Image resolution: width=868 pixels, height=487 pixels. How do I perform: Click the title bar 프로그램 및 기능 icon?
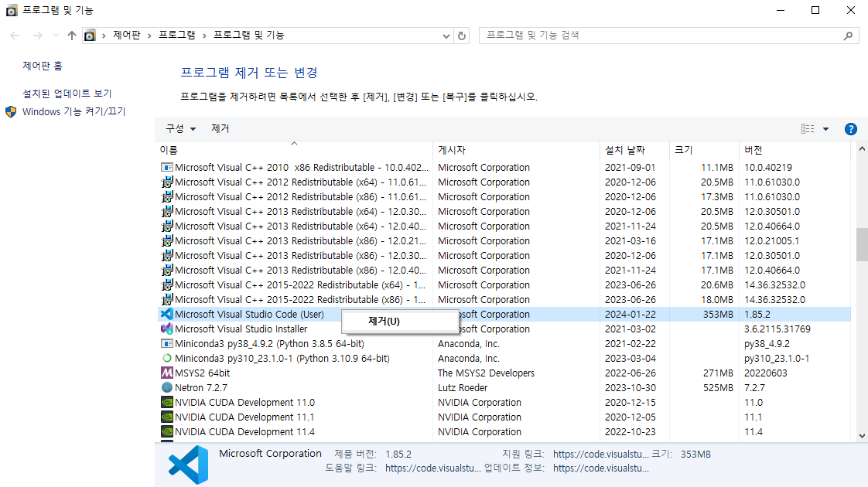[x=12, y=11]
